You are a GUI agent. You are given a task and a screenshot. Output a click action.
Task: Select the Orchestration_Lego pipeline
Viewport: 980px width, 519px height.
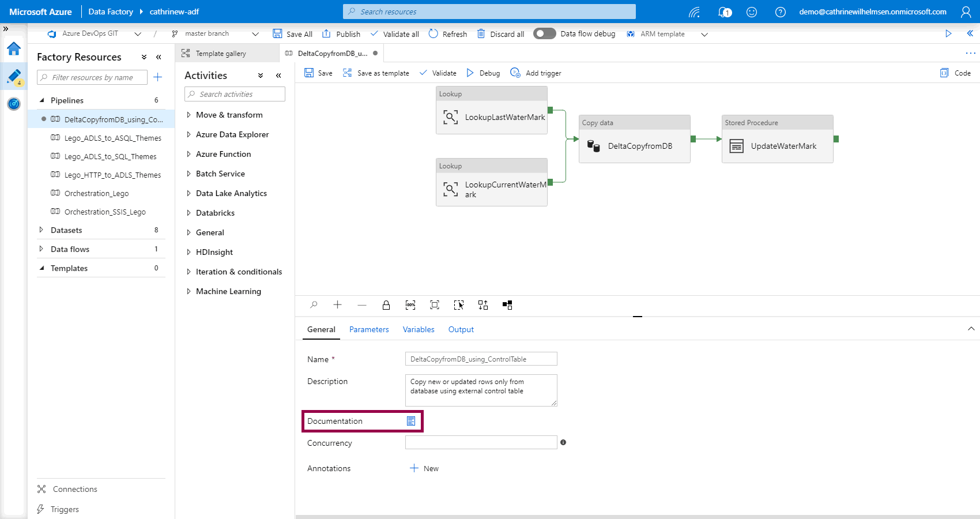point(96,194)
